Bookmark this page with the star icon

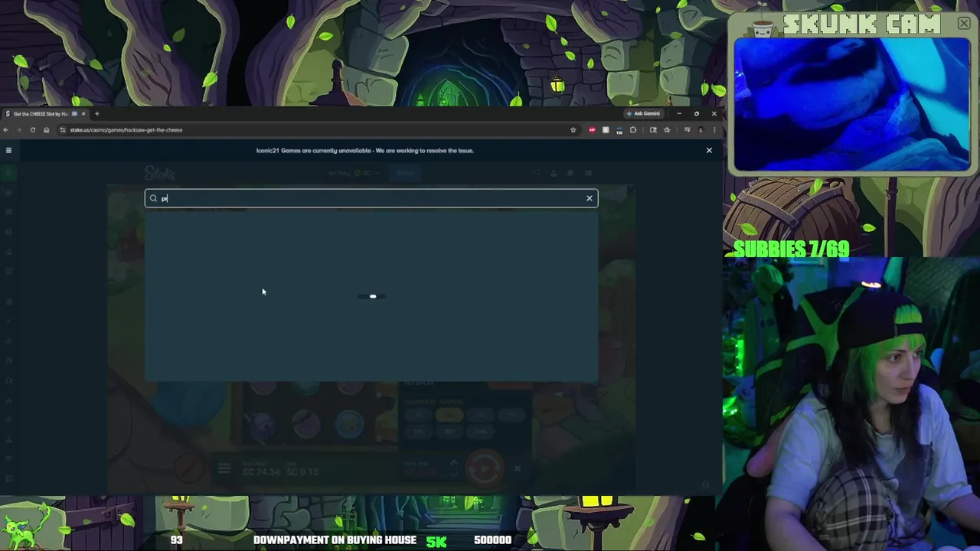click(x=573, y=129)
